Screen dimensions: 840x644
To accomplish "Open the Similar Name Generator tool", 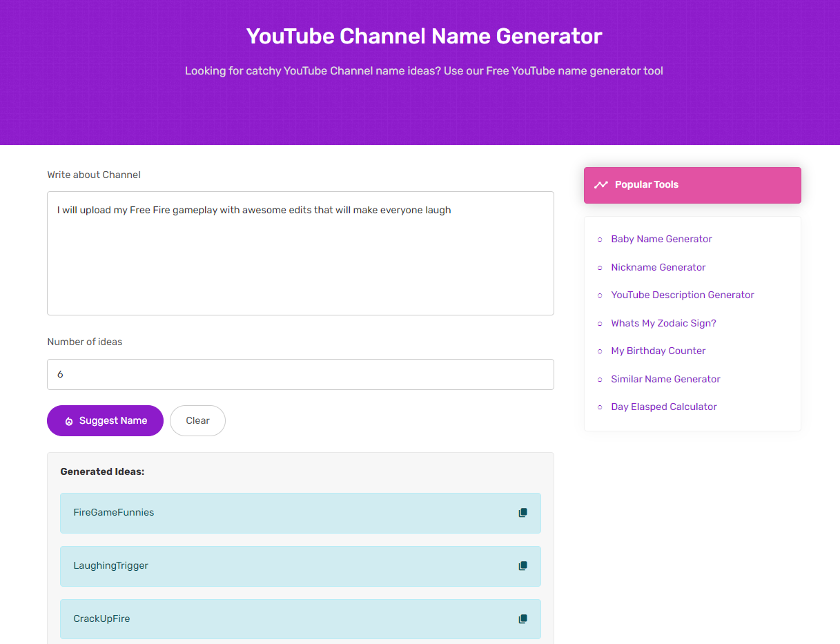I will [x=665, y=379].
